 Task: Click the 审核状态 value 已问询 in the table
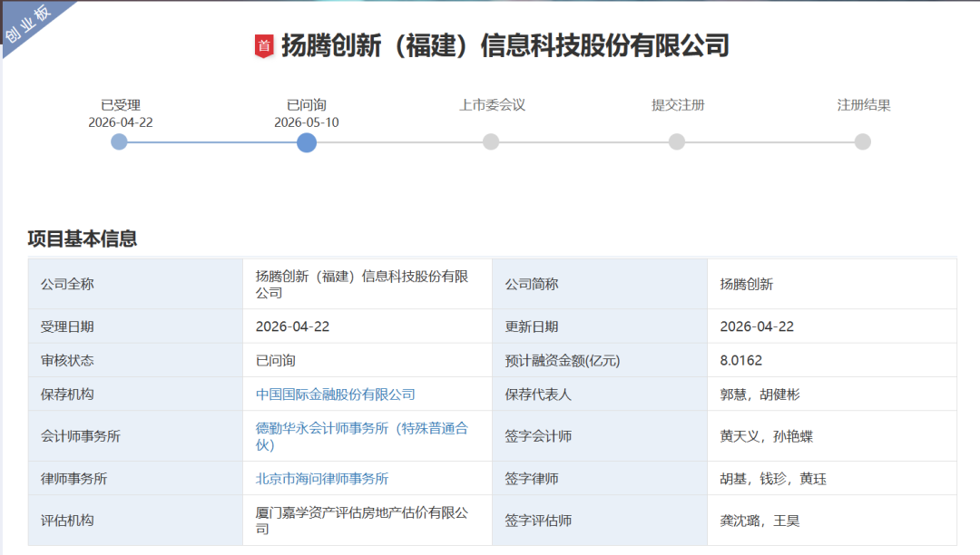276,361
